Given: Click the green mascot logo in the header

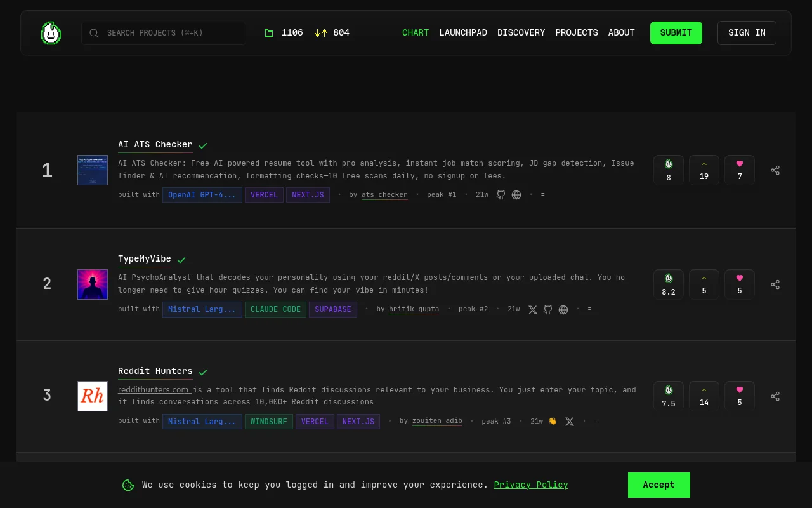Looking at the screenshot, I should tap(51, 33).
